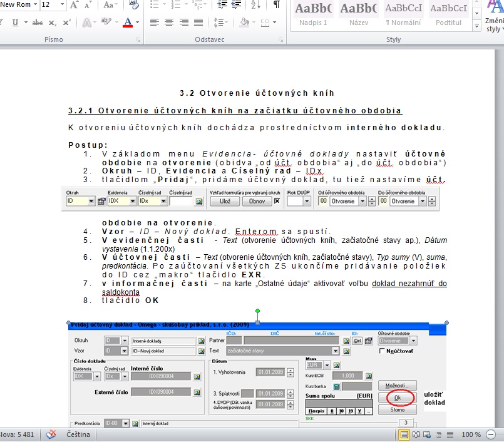Toggle numbered list formatting
This screenshot has height=442, width=504.
pyautogui.click(x=176, y=4)
